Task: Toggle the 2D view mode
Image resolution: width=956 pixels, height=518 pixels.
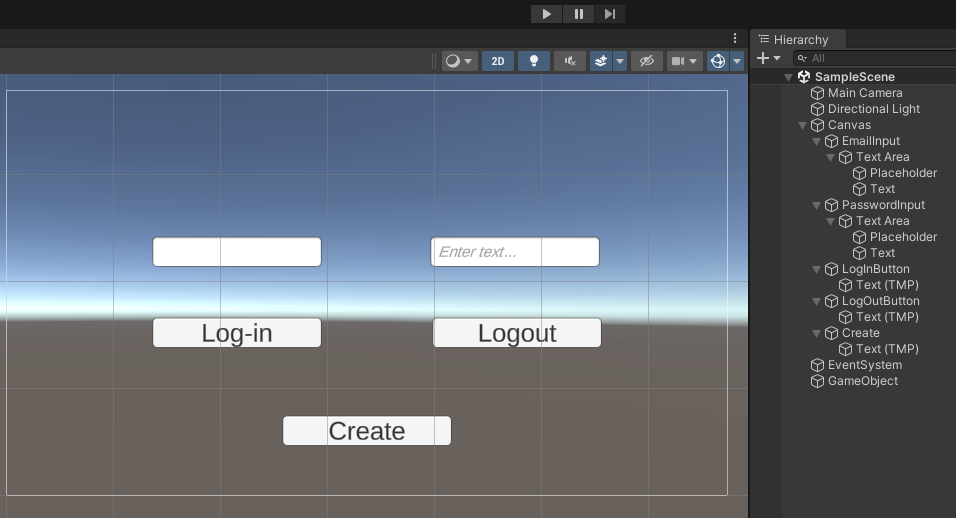Action: (498, 61)
